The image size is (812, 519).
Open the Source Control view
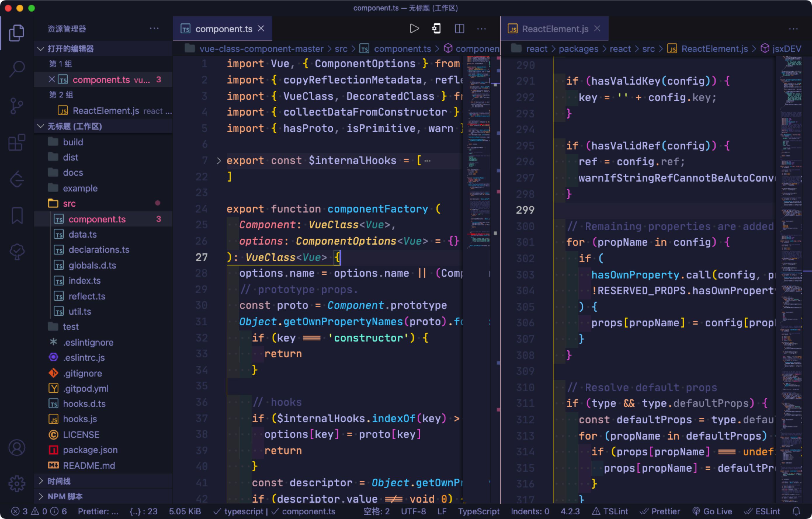[17, 106]
